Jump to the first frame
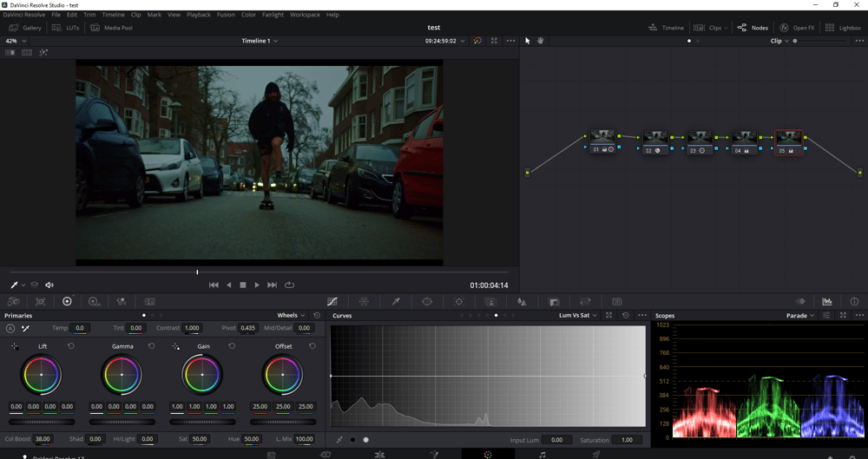868x459 pixels. pos(214,285)
